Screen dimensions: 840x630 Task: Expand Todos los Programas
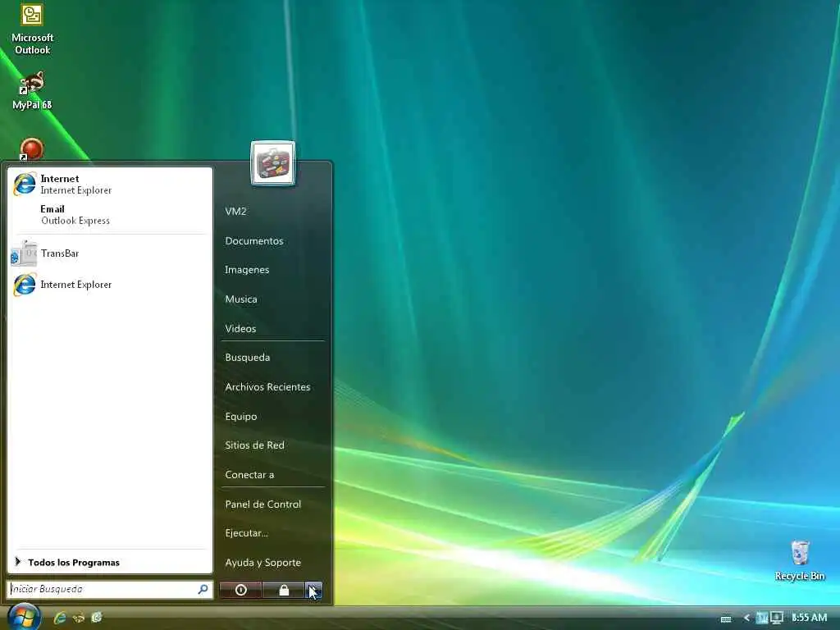(x=110, y=562)
